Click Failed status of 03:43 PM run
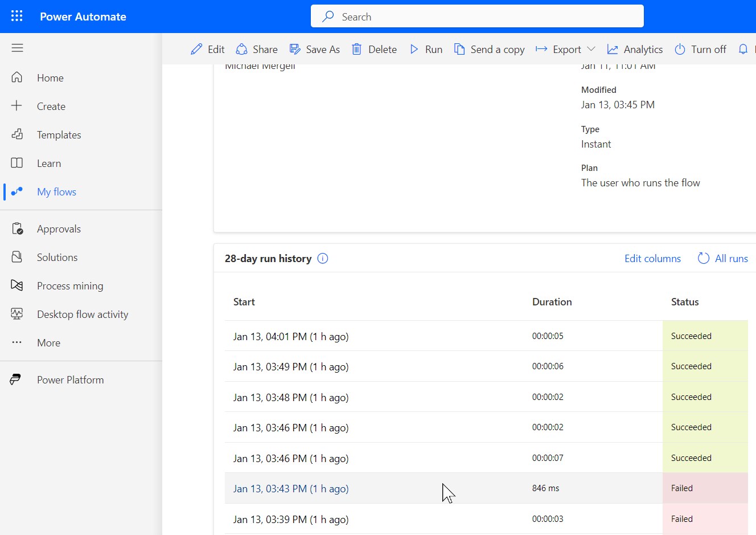The height and width of the screenshot is (535, 756). [x=682, y=488]
